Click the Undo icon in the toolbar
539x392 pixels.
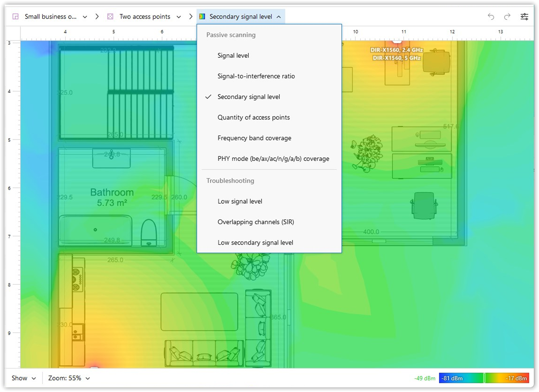(491, 17)
